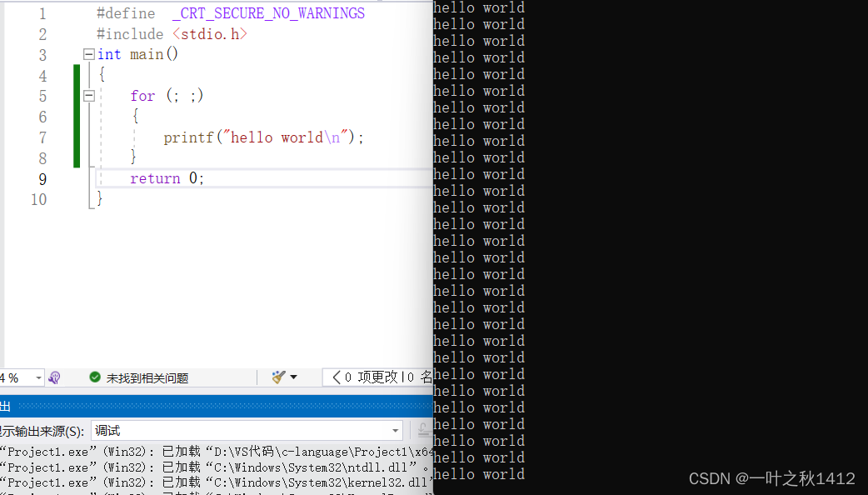Viewport: 868px width, 495px height.
Task: Click the Project1 x64 loaded output line
Action: [x=216, y=452]
